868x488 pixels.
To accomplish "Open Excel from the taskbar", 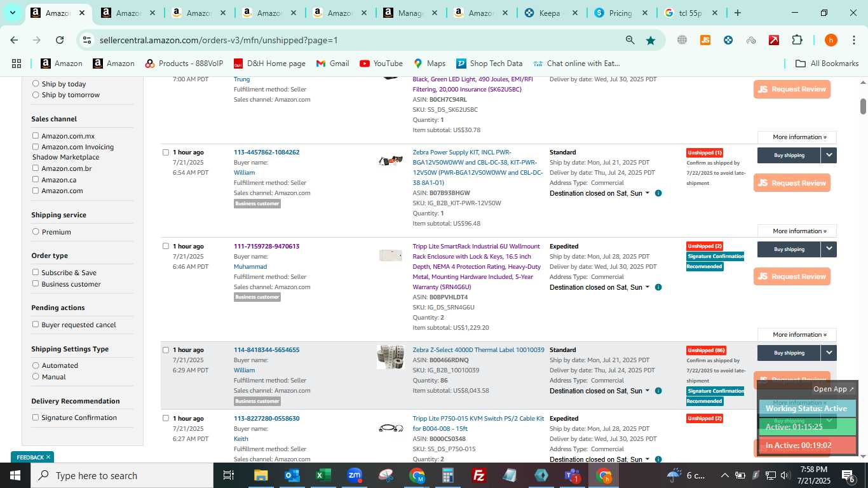I will (323, 475).
